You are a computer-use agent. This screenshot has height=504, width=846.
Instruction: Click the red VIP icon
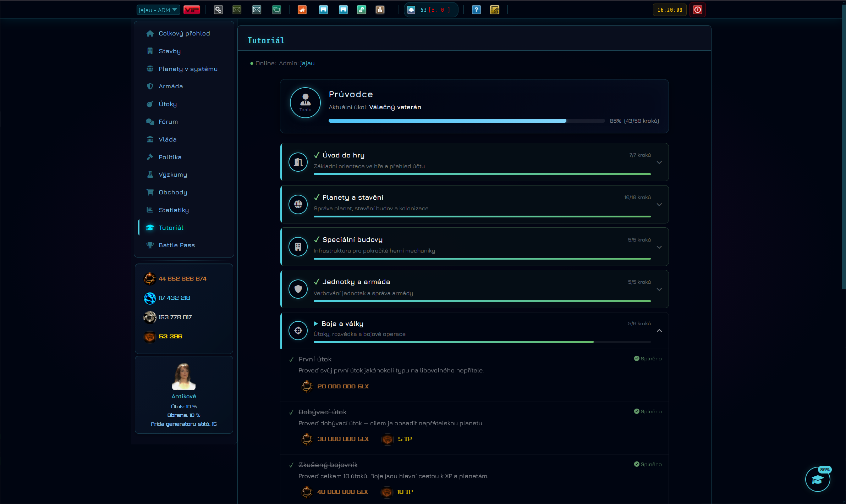(192, 10)
